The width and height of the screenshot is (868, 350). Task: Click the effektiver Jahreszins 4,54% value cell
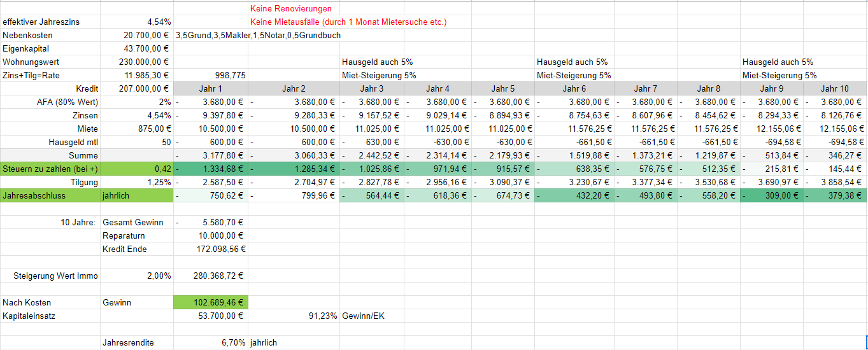[136, 22]
